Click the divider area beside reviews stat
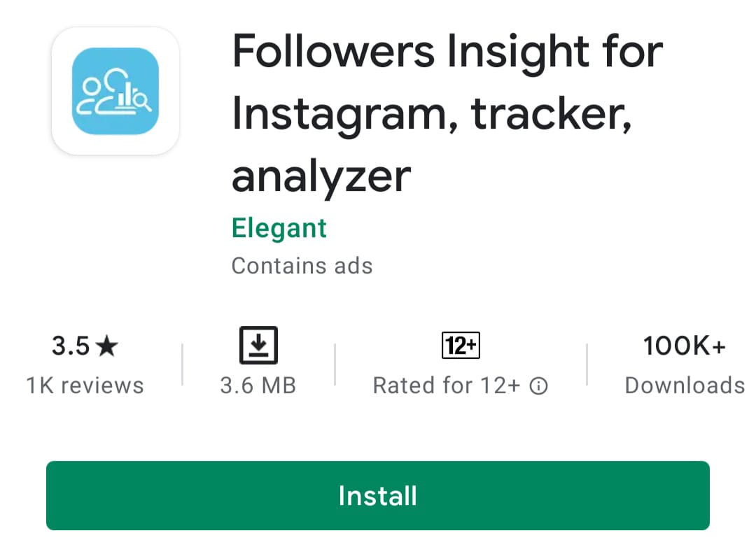Viewport: 756px width, 554px height. (181, 364)
